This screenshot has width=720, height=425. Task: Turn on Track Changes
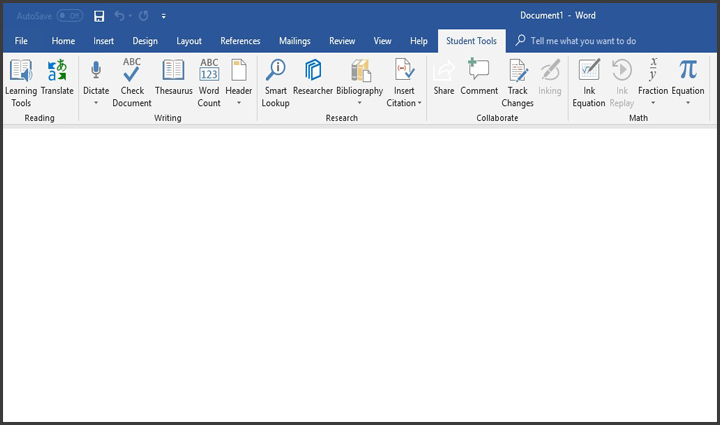518,83
